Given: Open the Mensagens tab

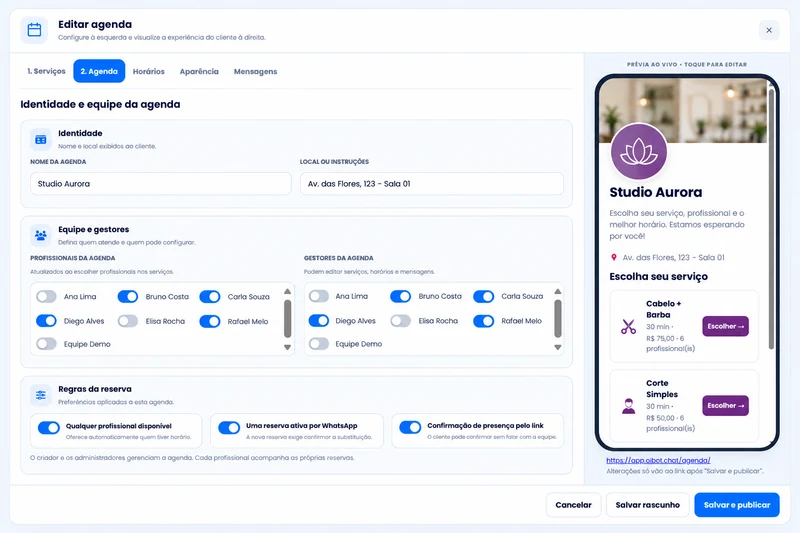Looking at the screenshot, I should pos(255,71).
